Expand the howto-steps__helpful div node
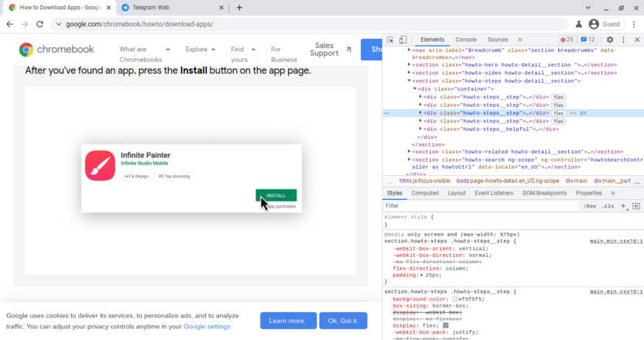The image size is (644, 340). pyautogui.click(x=420, y=129)
